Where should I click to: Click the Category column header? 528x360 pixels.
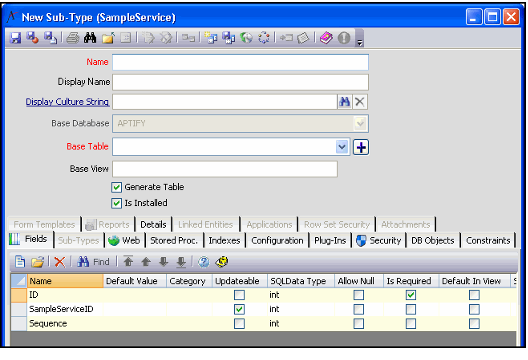(189, 281)
